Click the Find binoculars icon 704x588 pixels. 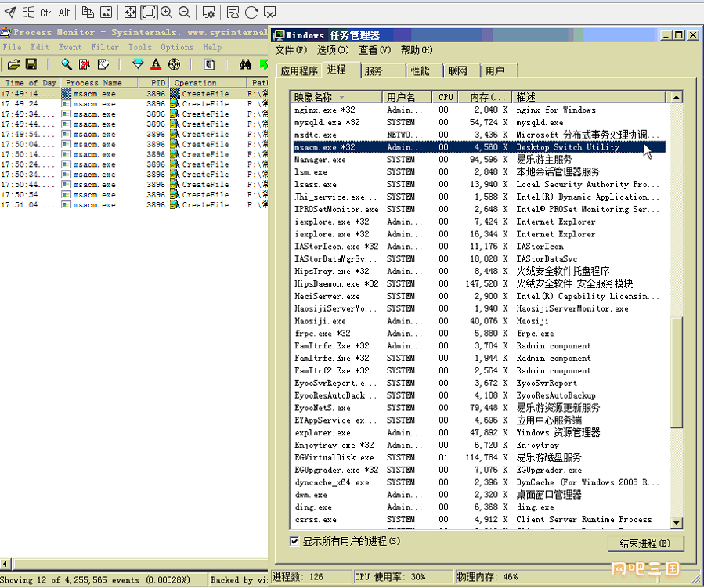click(x=245, y=64)
